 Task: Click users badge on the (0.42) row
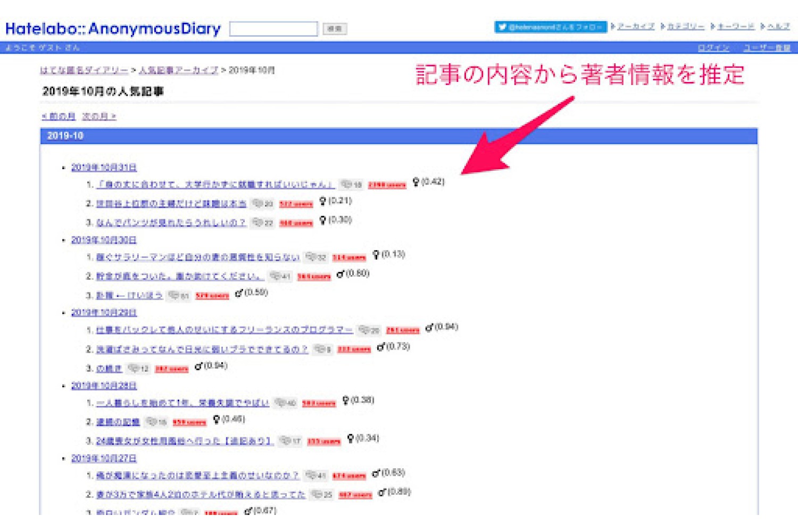coord(387,185)
